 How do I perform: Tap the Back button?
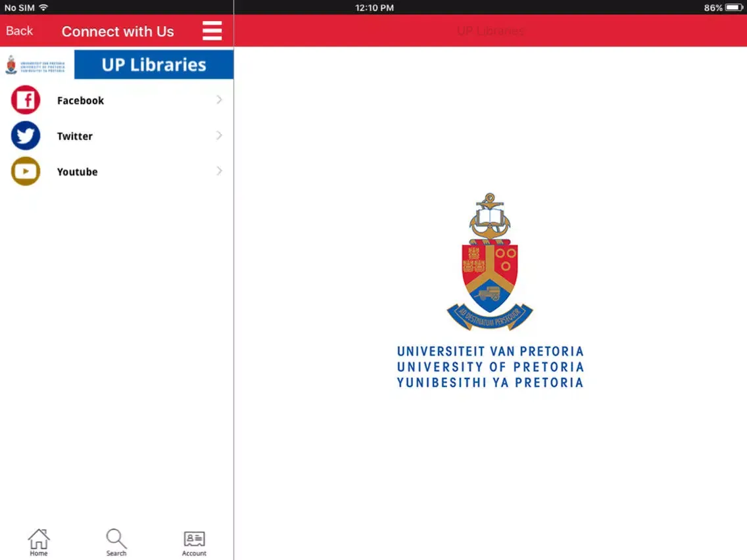tap(20, 31)
